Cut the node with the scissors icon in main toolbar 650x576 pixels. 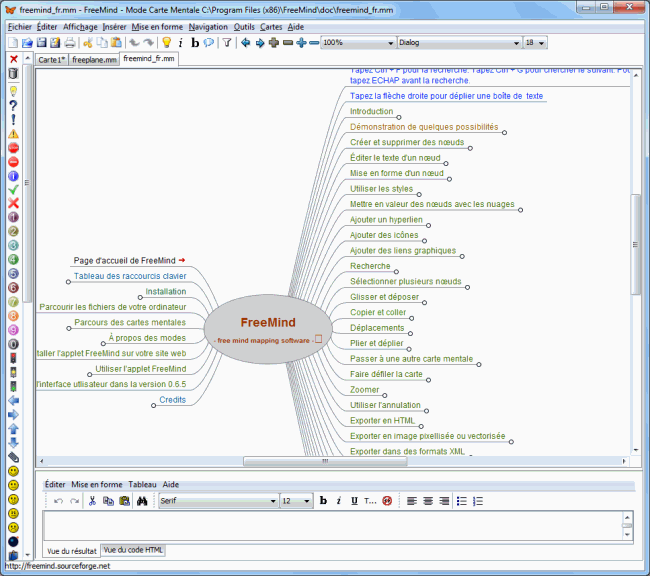pyautogui.click(x=87, y=43)
